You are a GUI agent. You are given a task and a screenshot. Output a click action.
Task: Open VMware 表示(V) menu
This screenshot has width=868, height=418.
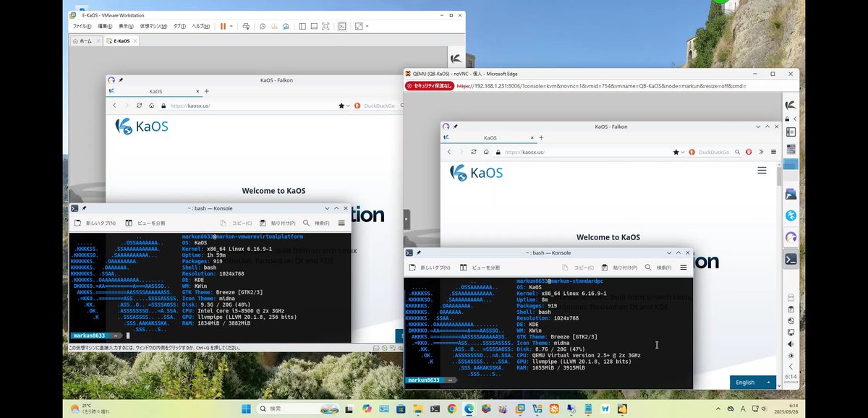pos(126,26)
